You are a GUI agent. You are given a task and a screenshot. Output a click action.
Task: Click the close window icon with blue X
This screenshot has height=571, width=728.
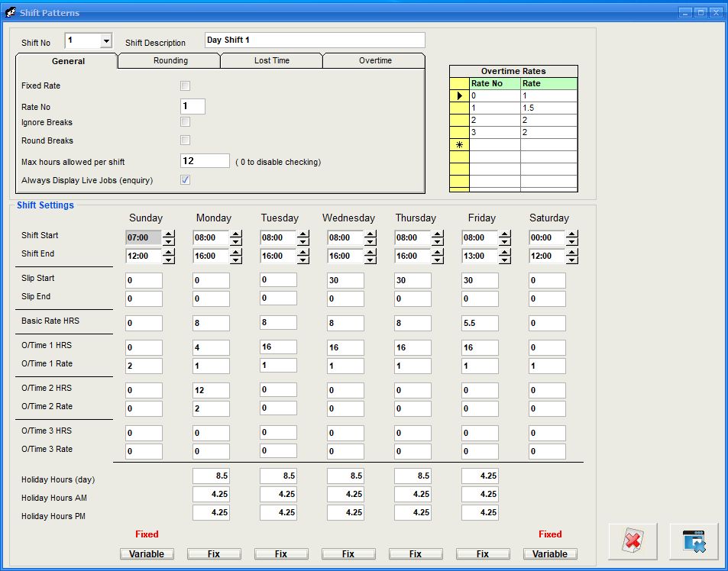[694, 542]
